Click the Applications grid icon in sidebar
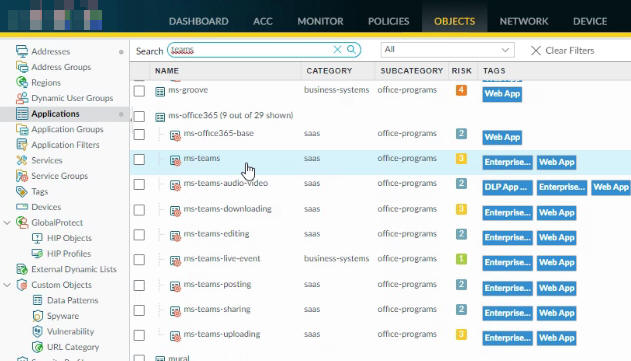 coord(22,114)
